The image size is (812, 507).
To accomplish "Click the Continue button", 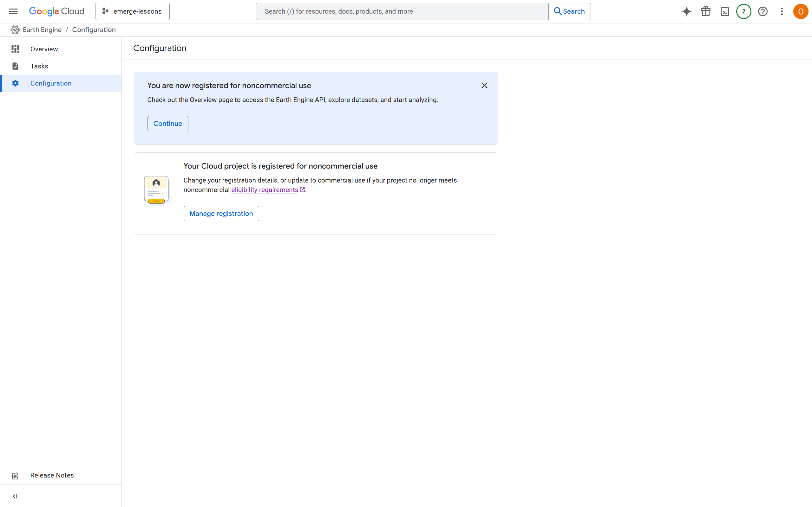I will [x=167, y=123].
